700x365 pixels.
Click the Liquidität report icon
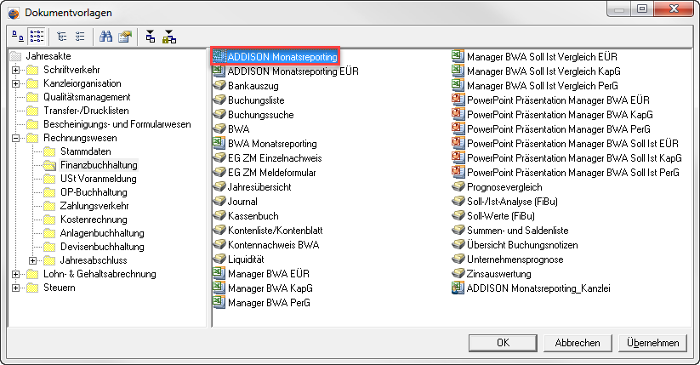pyautogui.click(x=219, y=259)
